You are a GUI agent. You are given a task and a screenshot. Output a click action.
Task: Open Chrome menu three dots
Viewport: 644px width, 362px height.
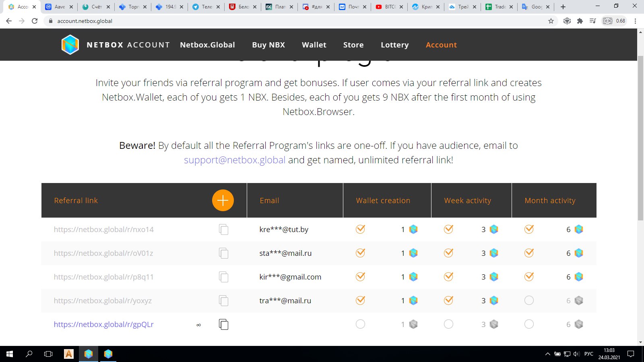tap(635, 21)
